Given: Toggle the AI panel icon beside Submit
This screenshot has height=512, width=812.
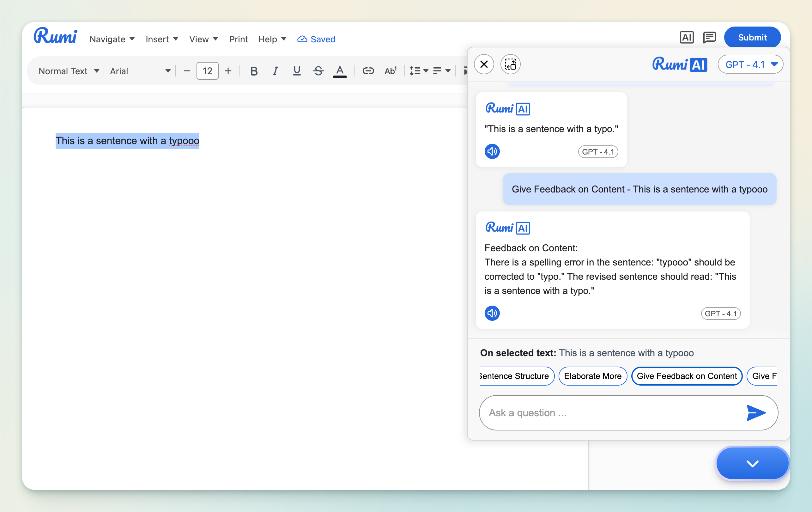Looking at the screenshot, I should (x=686, y=37).
